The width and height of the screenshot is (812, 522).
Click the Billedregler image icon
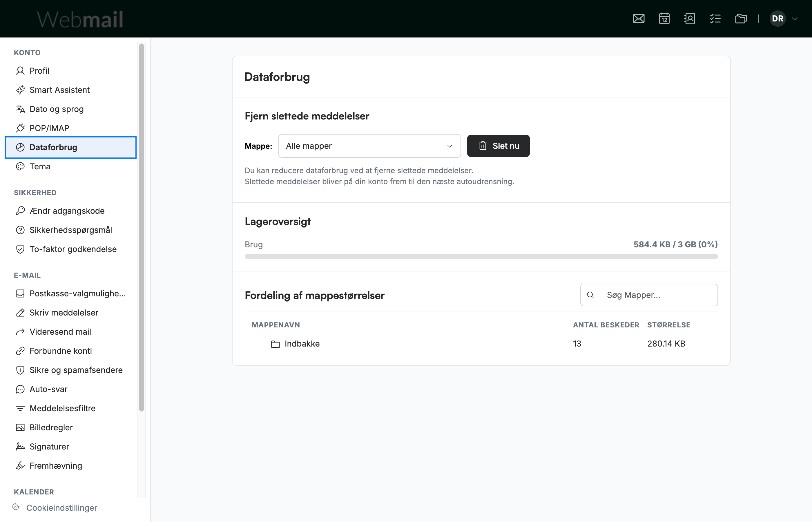tap(20, 427)
